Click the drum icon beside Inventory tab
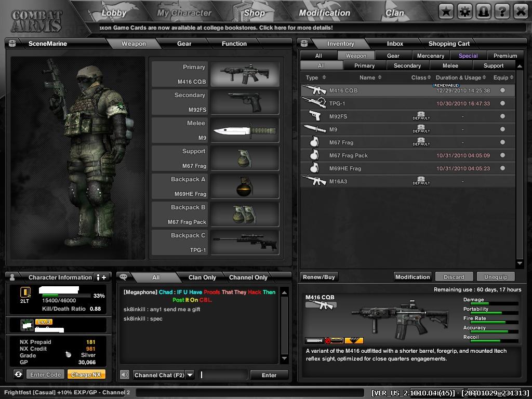532x399 pixels. coord(304,43)
